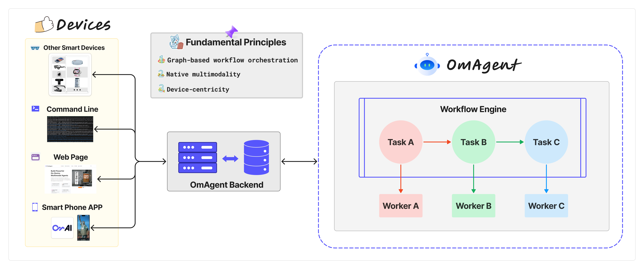This screenshot has height=269, width=644.
Task: Click the browser window icon beside Web Page
Action: 35,157
